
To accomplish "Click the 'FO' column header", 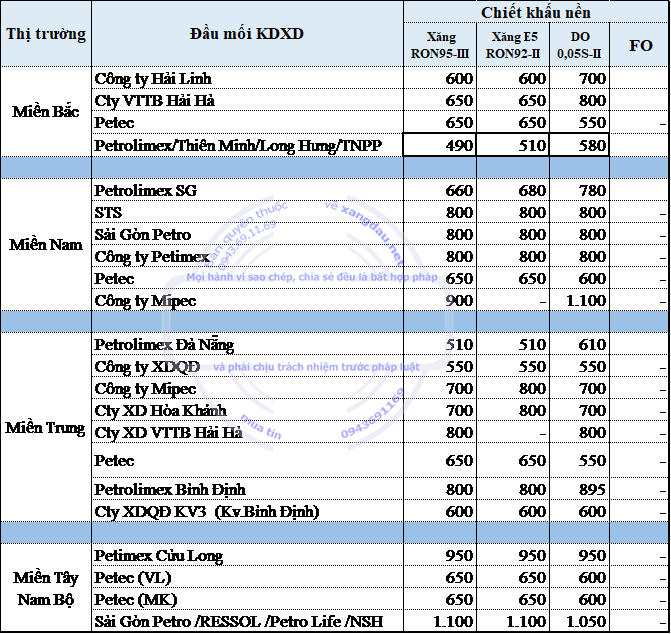I will point(639,45).
